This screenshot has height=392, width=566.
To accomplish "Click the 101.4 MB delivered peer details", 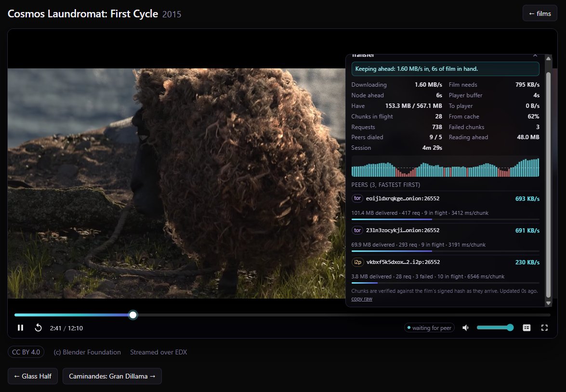I will tap(420, 213).
